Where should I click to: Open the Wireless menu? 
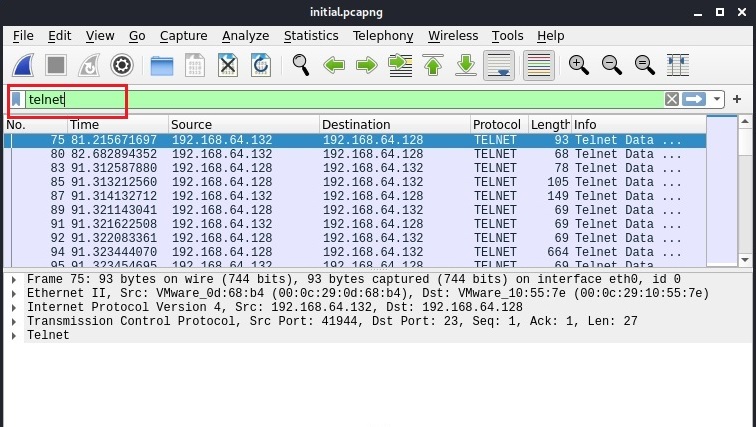coord(453,36)
